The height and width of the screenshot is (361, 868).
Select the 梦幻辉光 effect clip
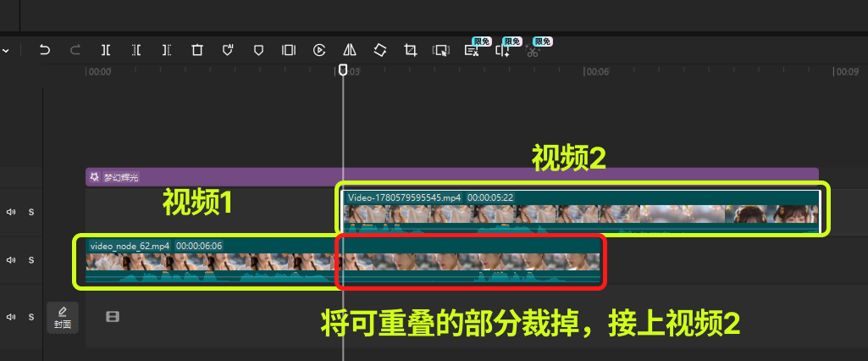tap(451, 177)
